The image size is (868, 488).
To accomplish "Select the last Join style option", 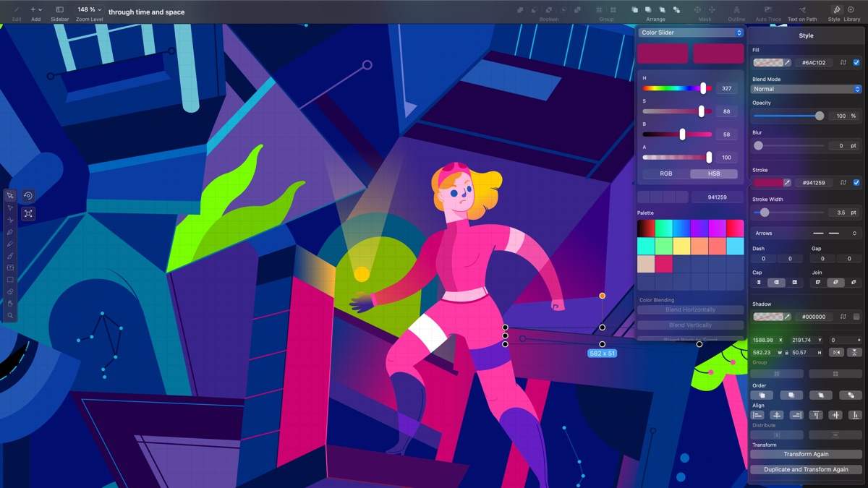I will pos(854,283).
